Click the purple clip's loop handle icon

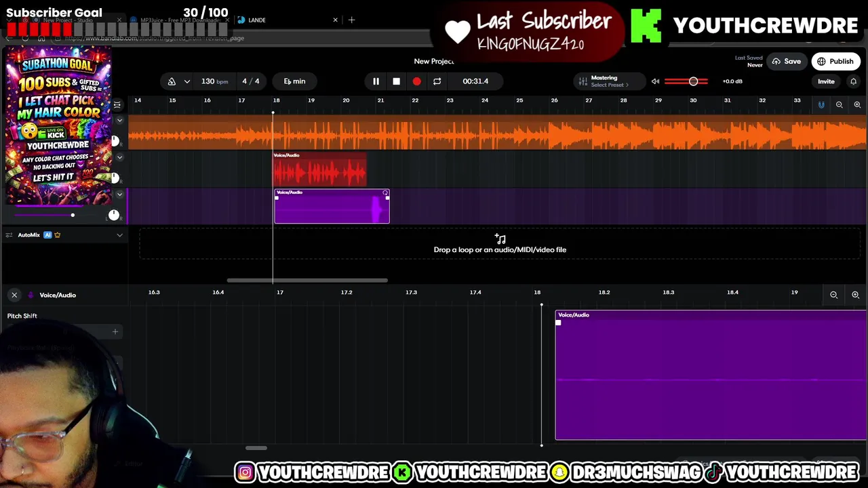coord(385,193)
